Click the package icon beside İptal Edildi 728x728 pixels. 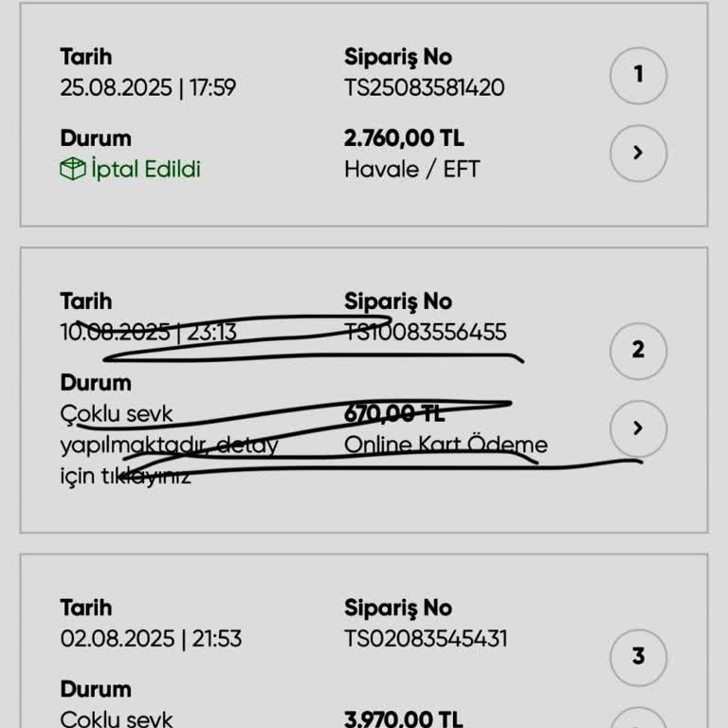tap(72, 170)
